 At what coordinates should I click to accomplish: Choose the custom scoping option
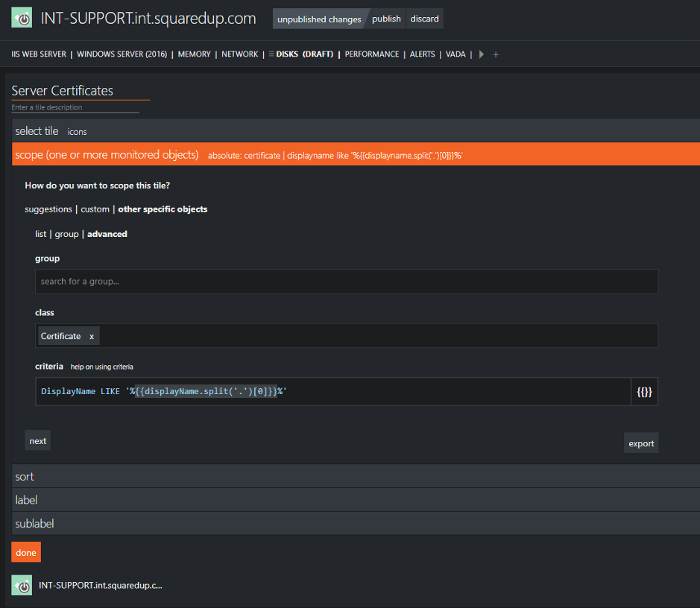(95, 209)
